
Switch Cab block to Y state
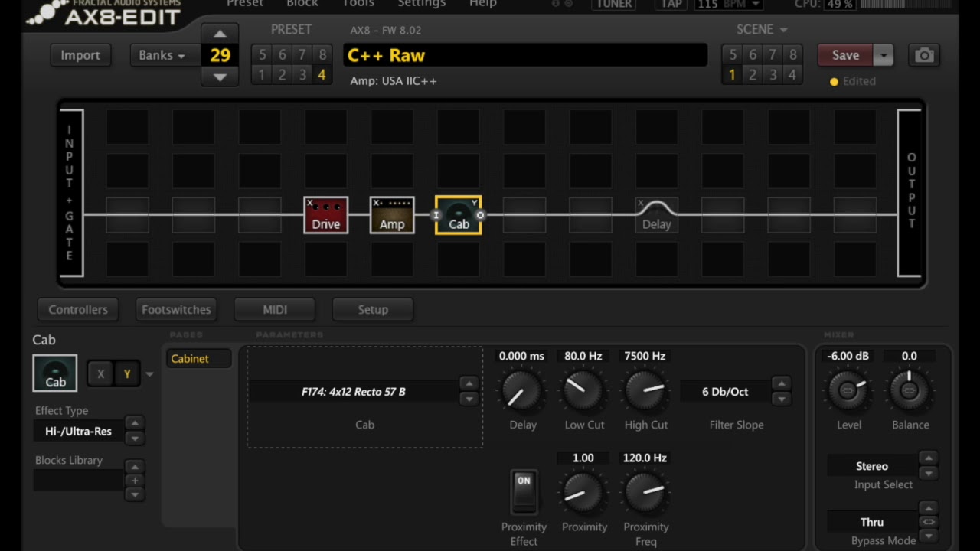[127, 373]
